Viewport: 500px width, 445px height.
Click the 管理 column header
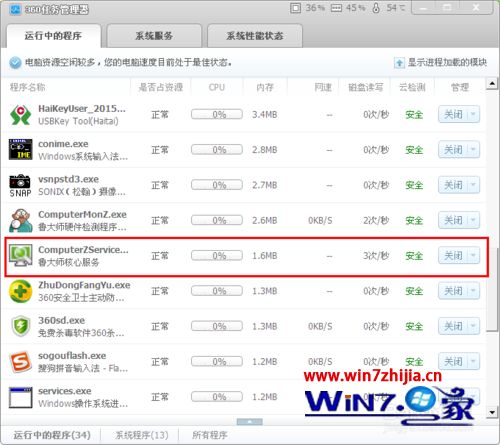pyautogui.click(x=460, y=87)
